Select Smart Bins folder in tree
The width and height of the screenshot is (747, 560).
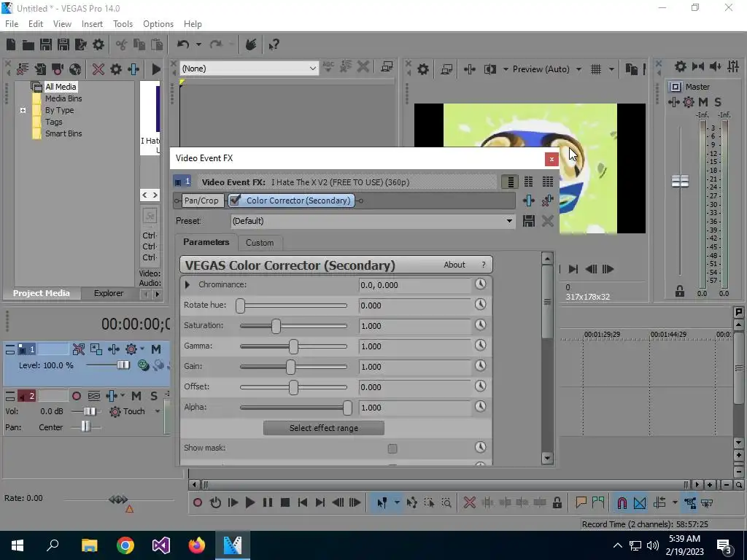pyautogui.click(x=63, y=134)
